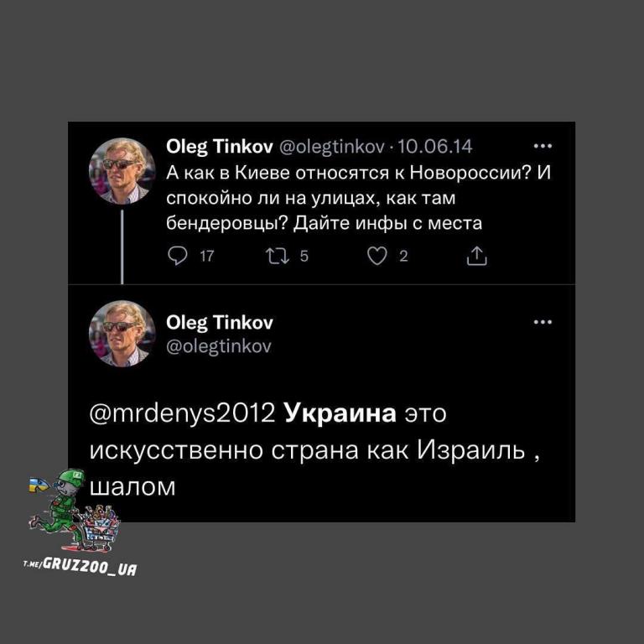Image resolution: width=644 pixels, height=644 pixels.
Task: Click the reply icon showing 17 comments
Action: 178,256
